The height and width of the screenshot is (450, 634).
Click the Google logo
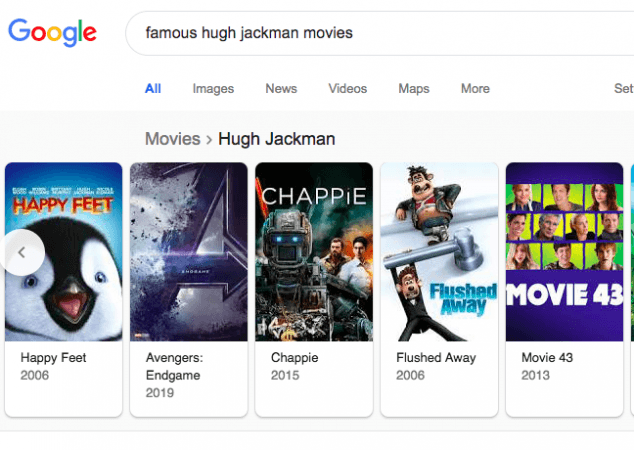pyautogui.click(x=52, y=32)
